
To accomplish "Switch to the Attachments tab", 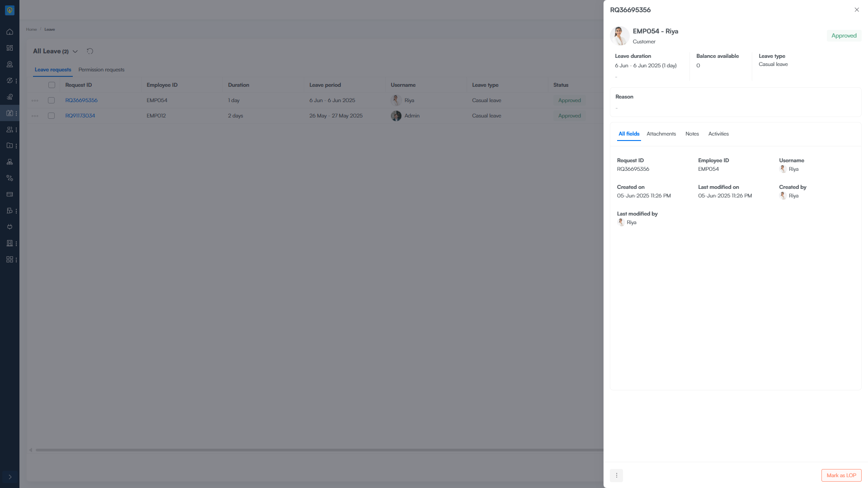I will [661, 134].
